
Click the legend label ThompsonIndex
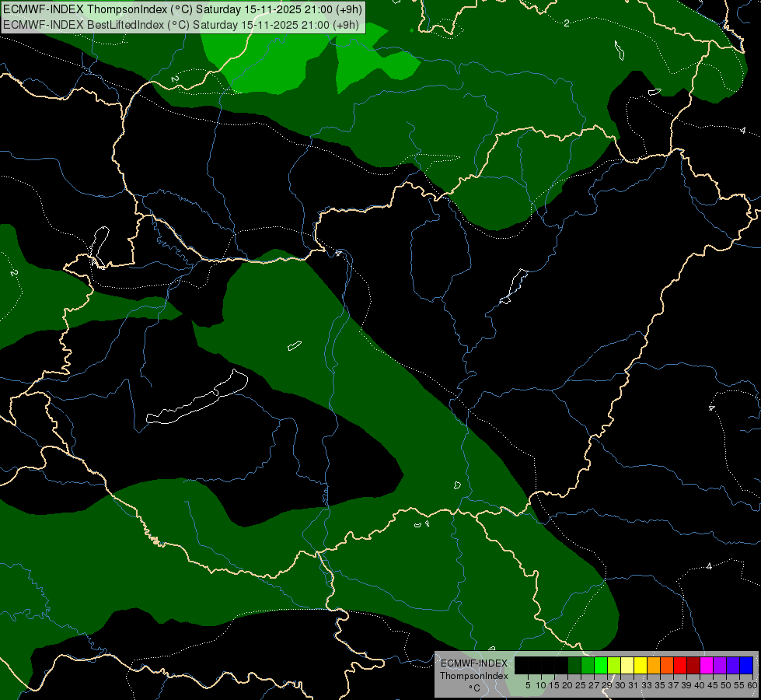pyautogui.click(x=474, y=676)
